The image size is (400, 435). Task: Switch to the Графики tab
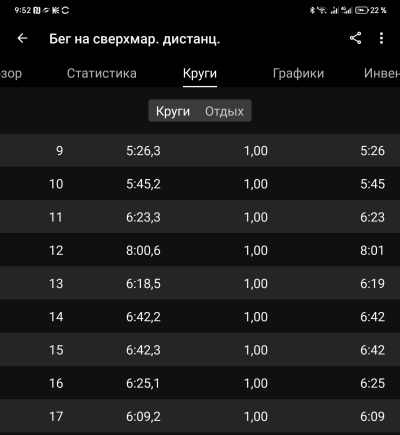pos(298,73)
